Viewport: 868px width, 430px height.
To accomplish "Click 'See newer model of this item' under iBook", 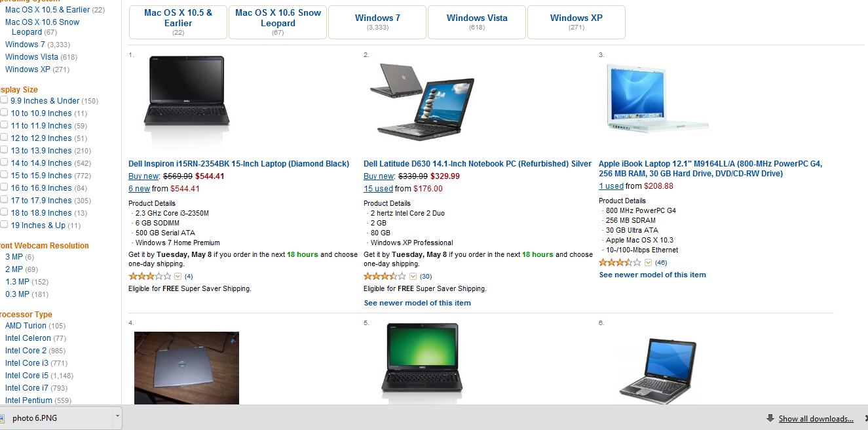I will (652, 275).
